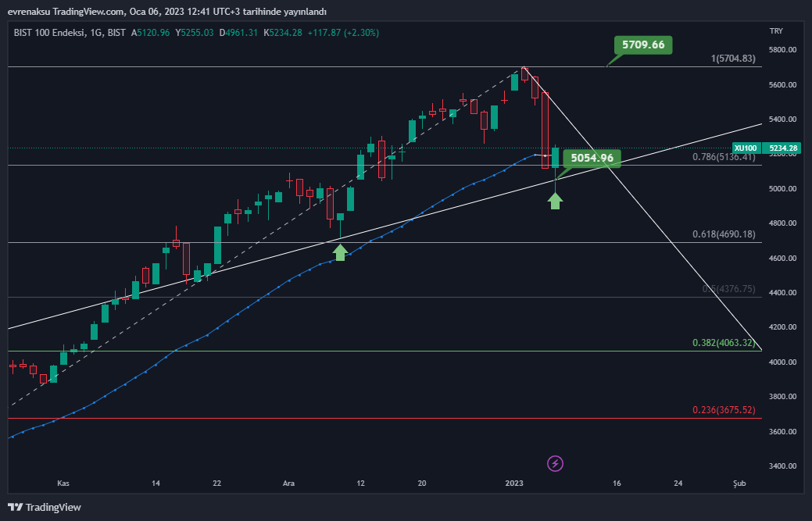812x521 pixels.
Task: Click the 4600.00 price axis value
Action: [x=783, y=259]
